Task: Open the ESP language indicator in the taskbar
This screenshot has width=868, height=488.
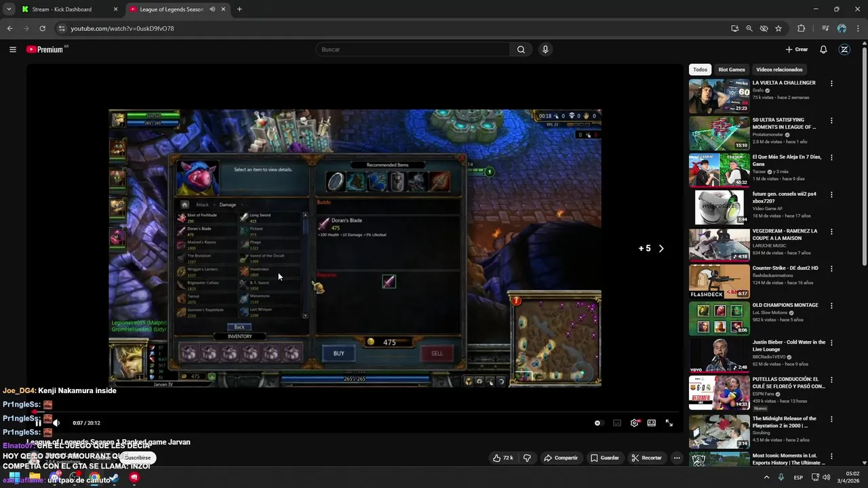Action: [798, 477]
